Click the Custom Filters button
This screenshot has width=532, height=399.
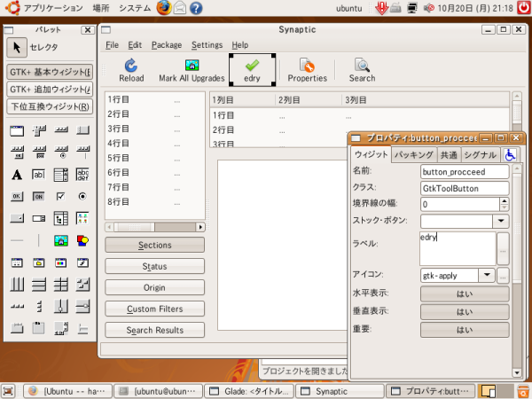(154, 309)
